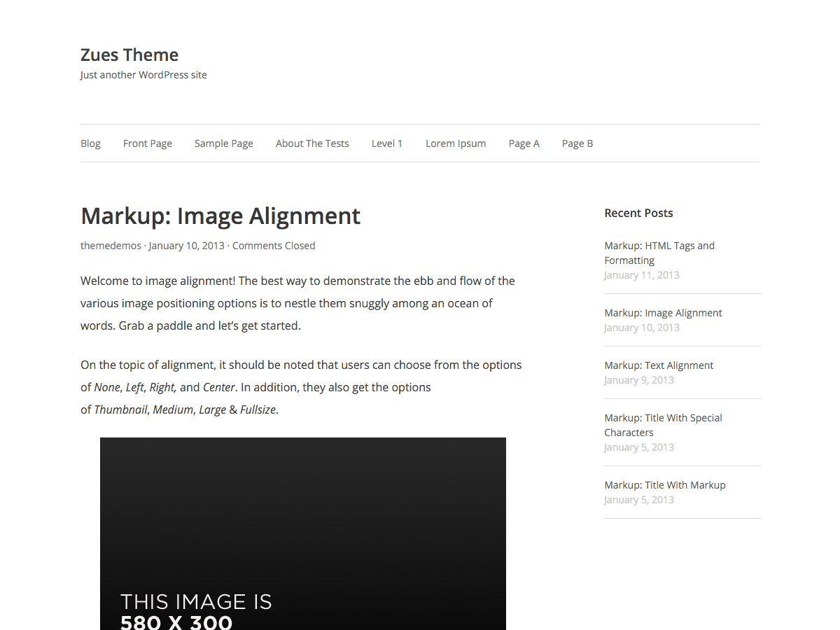This screenshot has width=840, height=630.
Task: Open the Markup: Image Alignment post title
Action: (x=220, y=216)
